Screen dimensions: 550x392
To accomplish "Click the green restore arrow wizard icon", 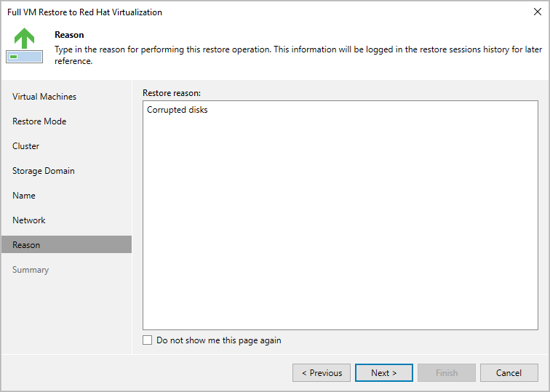I will [24, 46].
